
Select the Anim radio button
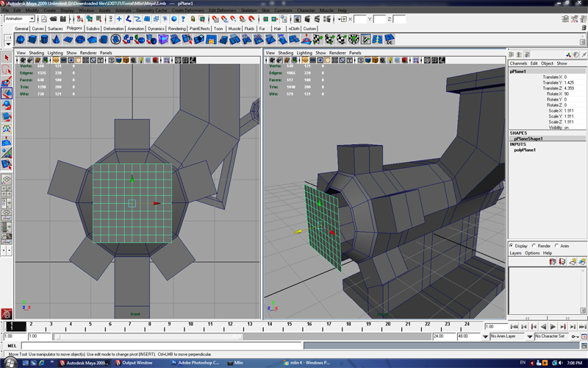point(557,246)
